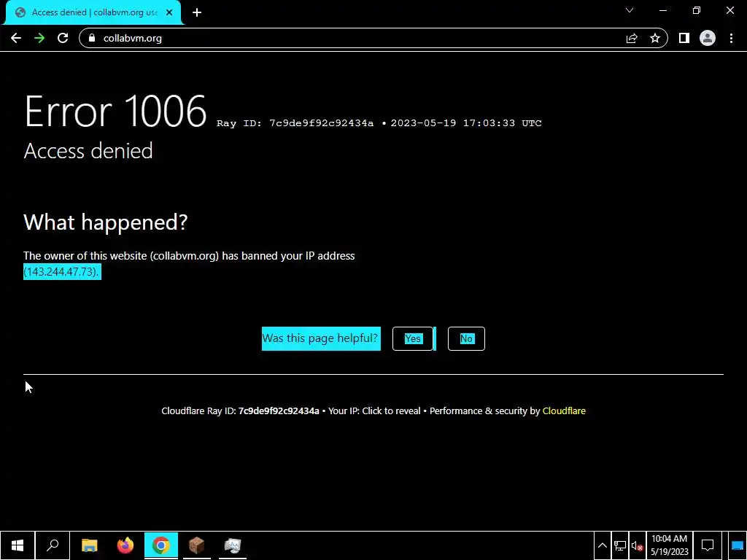
Task: Launch Firefox from the taskbar
Action: pos(125,545)
